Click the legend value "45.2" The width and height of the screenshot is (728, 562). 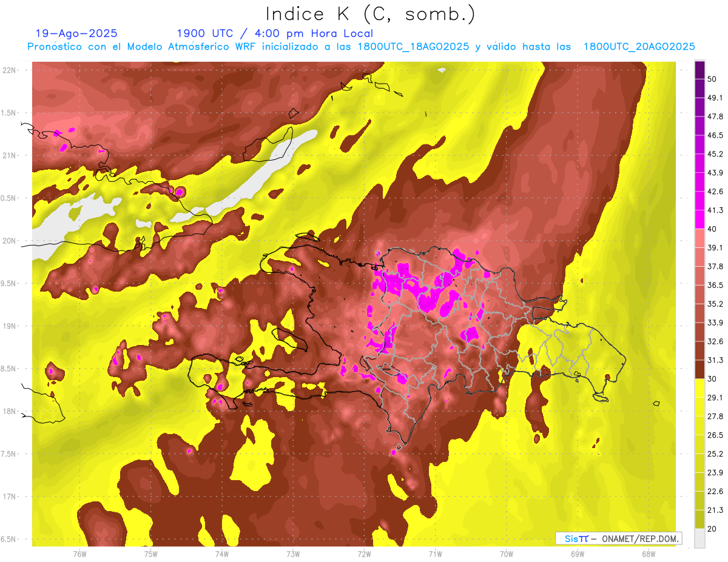click(x=715, y=155)
